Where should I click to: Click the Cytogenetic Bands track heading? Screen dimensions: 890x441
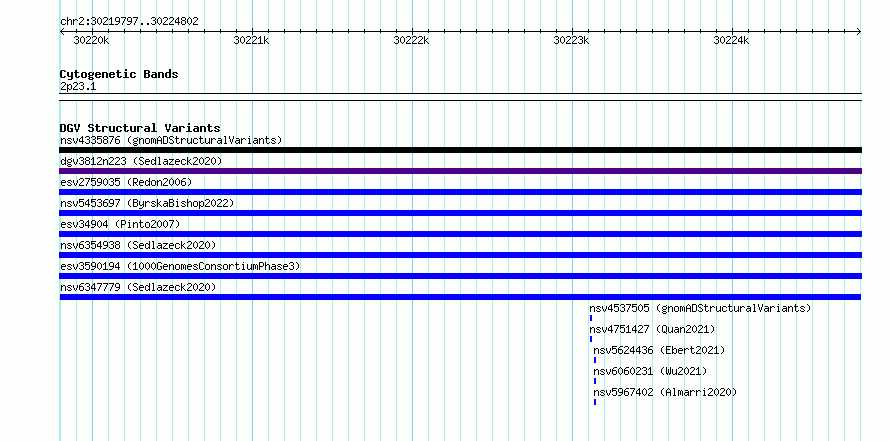119,74
